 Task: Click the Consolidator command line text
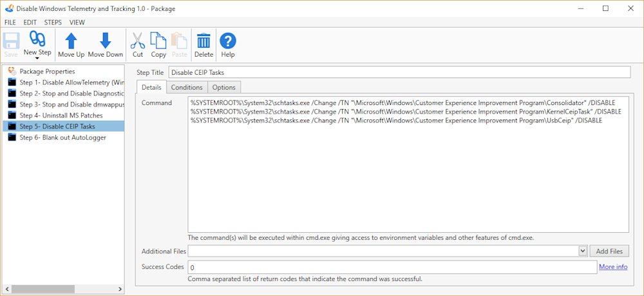[x=402, y=103]
